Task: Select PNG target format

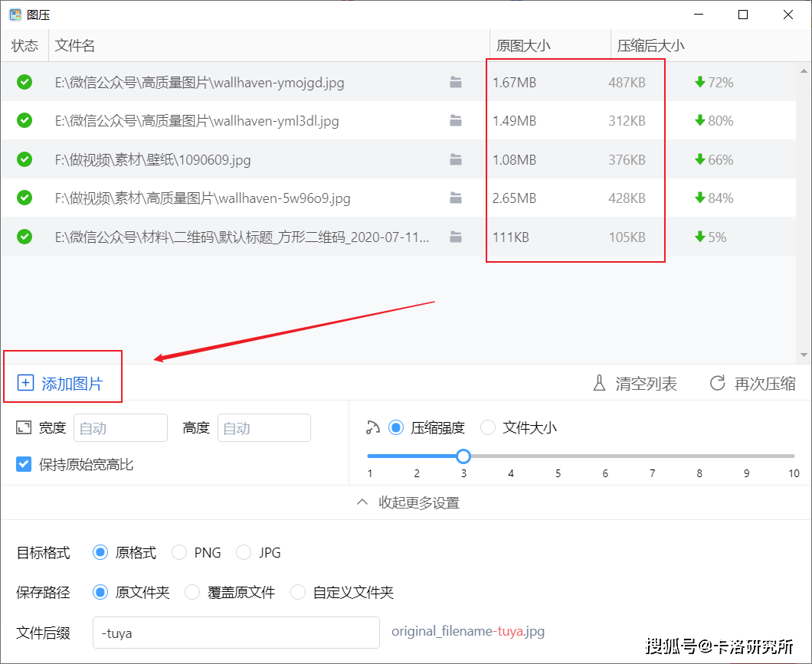Action: [179, 552]
